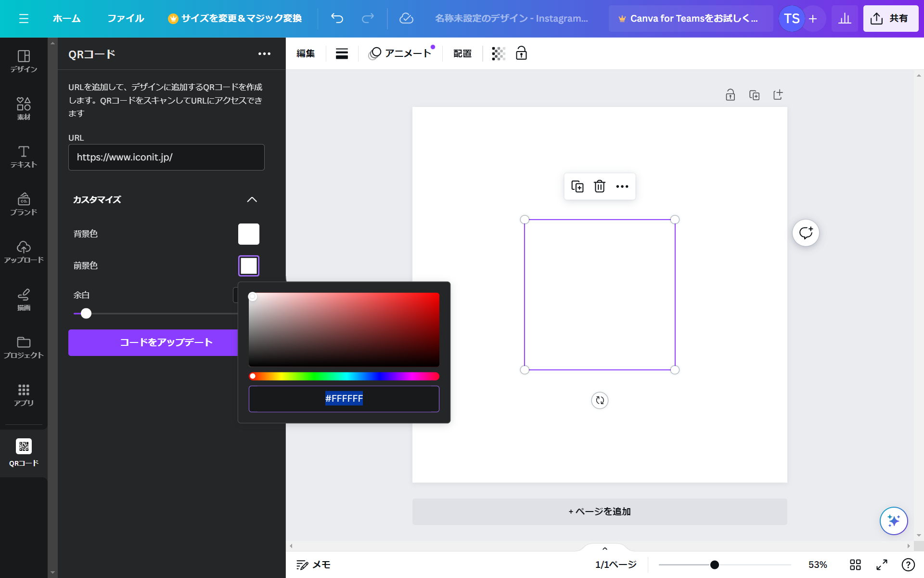Open the comment bubble button

(x=806, y=233)
